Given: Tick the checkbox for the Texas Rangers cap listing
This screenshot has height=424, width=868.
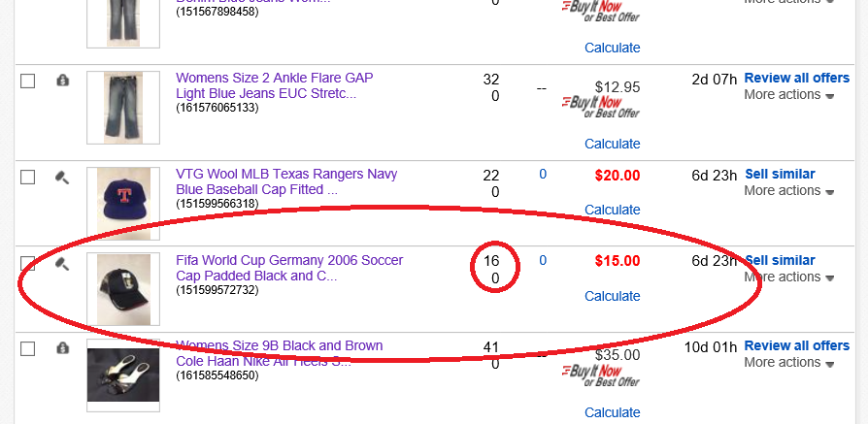Looking at the screenshot, I should (28, 177).
